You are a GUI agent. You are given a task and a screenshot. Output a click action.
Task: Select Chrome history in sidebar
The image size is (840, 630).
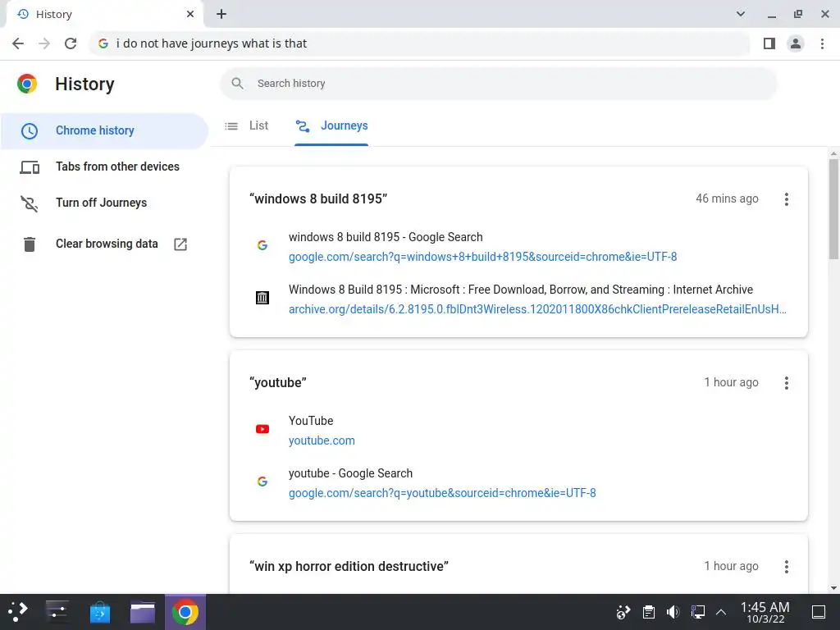click(104, 130)
